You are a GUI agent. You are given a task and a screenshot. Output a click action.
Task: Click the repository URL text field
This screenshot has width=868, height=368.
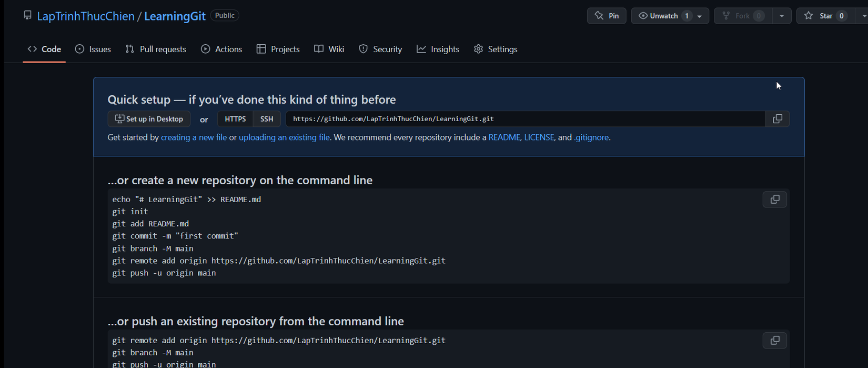point(525,119)
